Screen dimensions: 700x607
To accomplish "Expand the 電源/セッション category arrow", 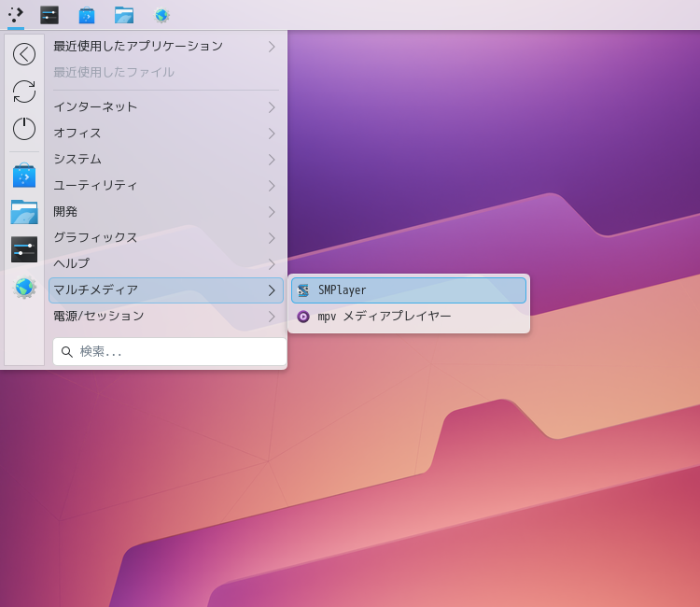I will 272,317.
